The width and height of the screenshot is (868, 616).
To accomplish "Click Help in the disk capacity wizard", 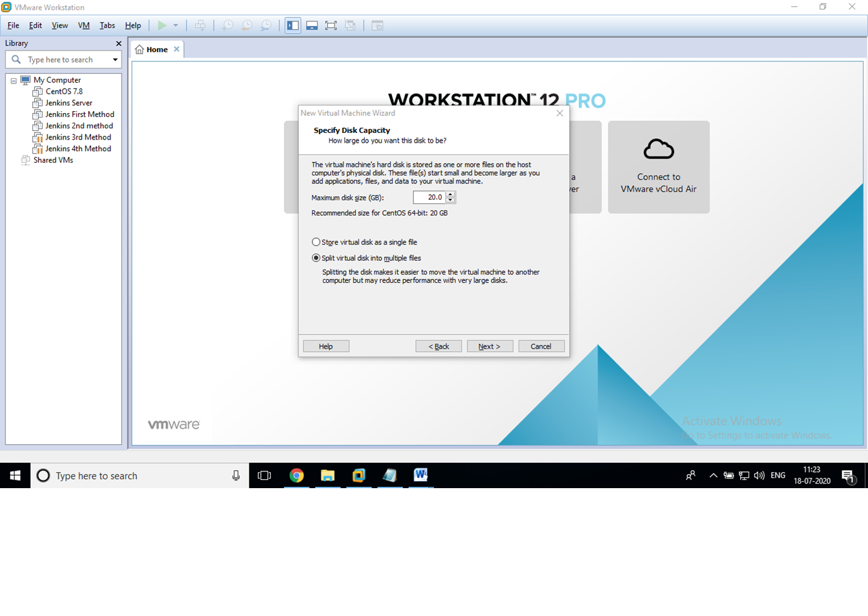I will [325, 345].
